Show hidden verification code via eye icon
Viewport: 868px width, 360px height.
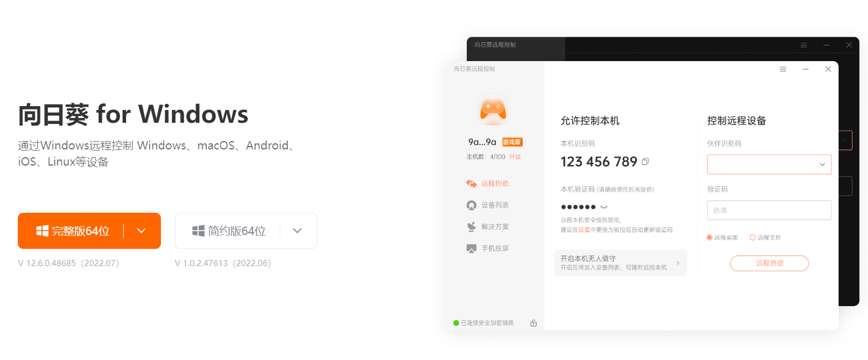(604, 207)
